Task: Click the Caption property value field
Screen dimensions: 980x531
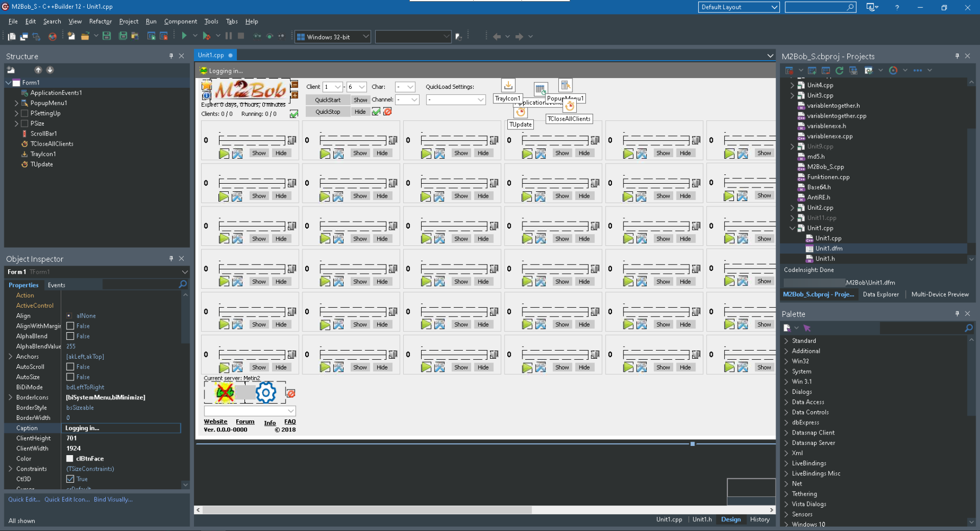Action: pos(122,428)
